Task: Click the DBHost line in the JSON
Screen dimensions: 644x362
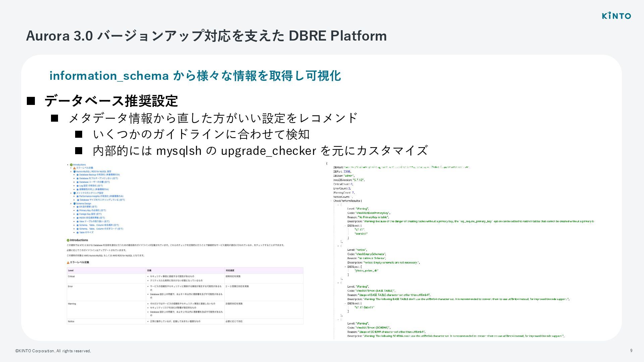Action: click(x=401, y=167)
